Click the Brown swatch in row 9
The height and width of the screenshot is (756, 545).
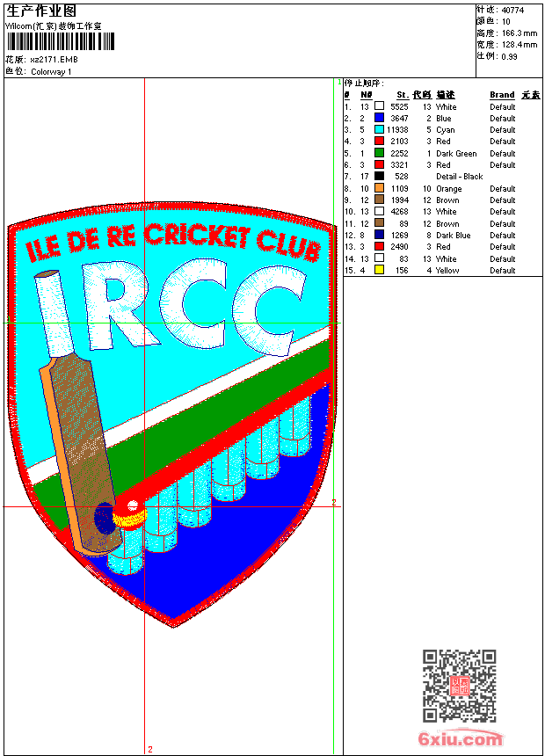point(380,200)
